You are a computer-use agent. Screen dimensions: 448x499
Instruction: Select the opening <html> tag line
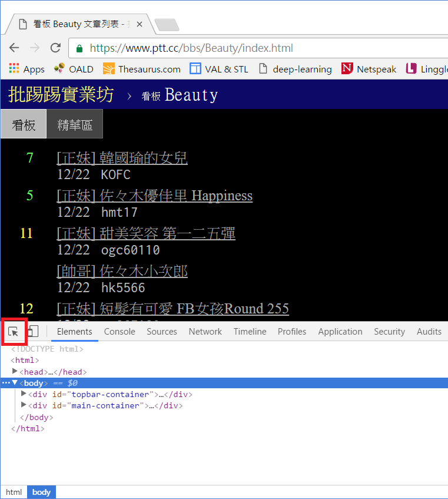[25, 360]
